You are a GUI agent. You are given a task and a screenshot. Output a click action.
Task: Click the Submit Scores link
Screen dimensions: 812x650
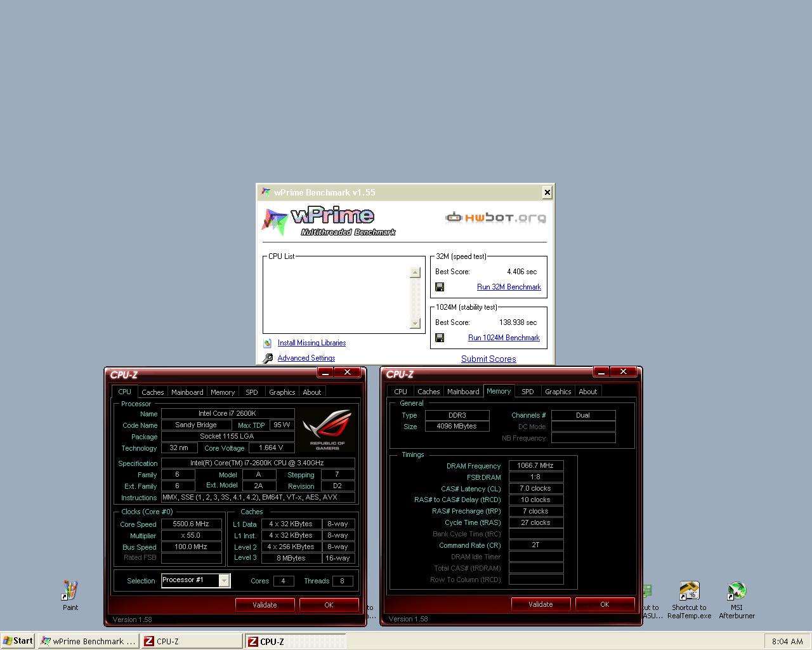(488, 359)
